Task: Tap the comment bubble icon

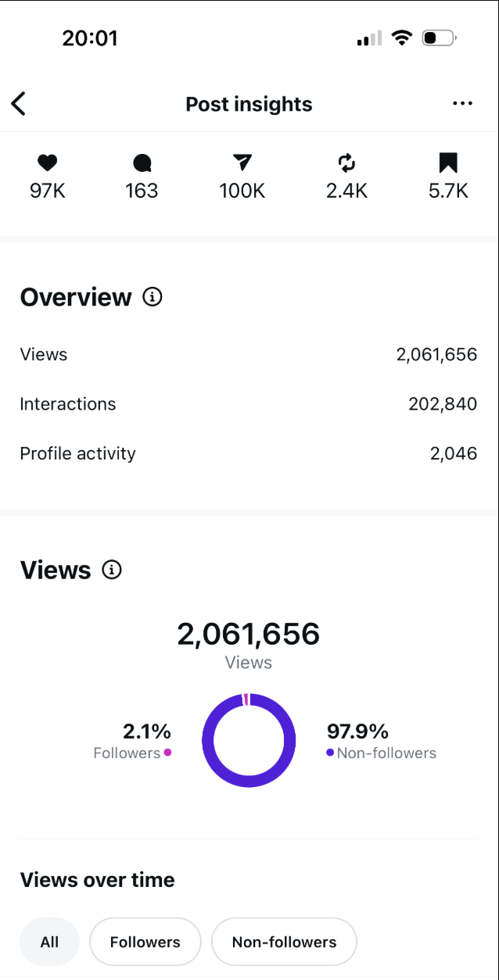Action: click(142, 163)
